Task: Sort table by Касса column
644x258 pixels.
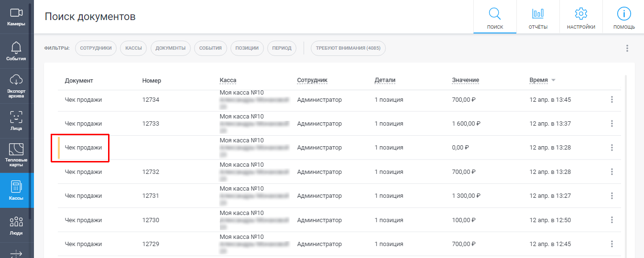Action: tap(228, 80)
